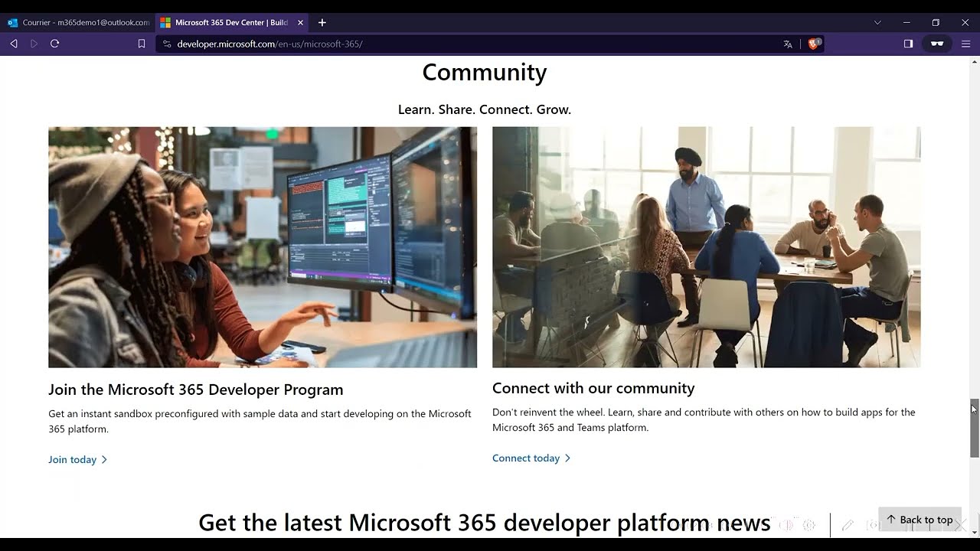Click Join the Microsoft 365 Developer Program heading
This screenshot has height=551, width=980.
[196, 390]
